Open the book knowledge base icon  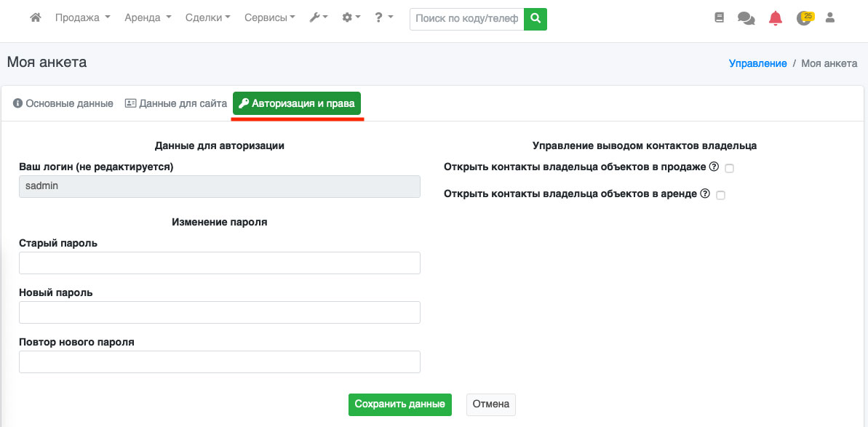click(720, 18)
